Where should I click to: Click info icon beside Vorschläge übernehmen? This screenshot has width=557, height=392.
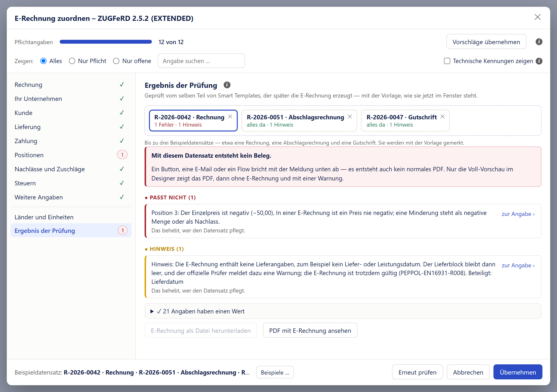(x=539, y=42)
